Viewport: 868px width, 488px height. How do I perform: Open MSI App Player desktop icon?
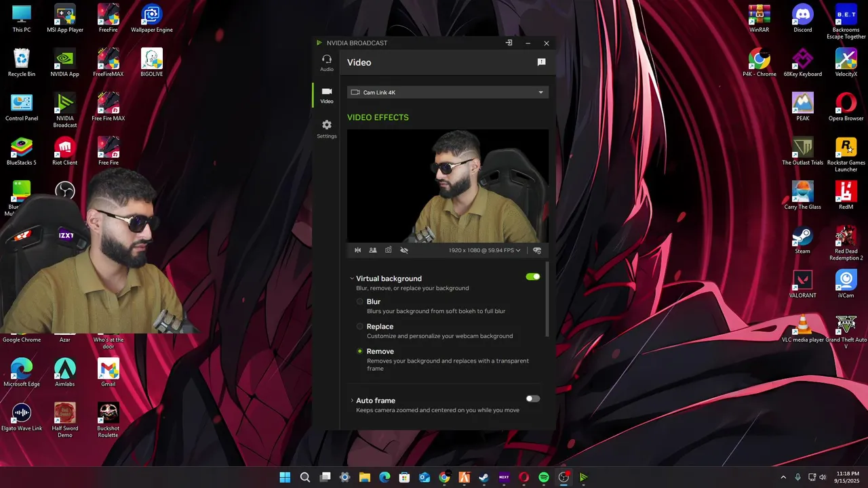tap(65, 19)
